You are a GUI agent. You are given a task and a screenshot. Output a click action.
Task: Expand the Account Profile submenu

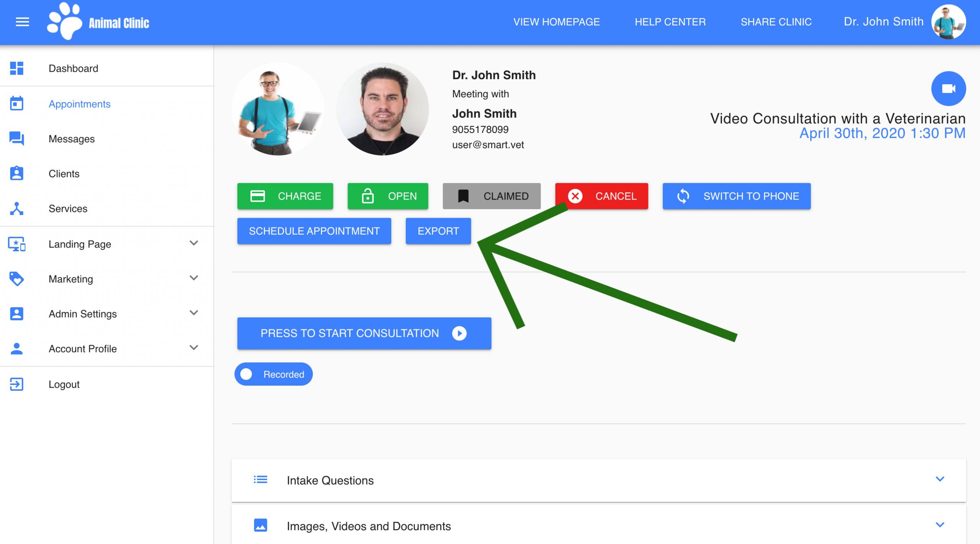point(194,347)
